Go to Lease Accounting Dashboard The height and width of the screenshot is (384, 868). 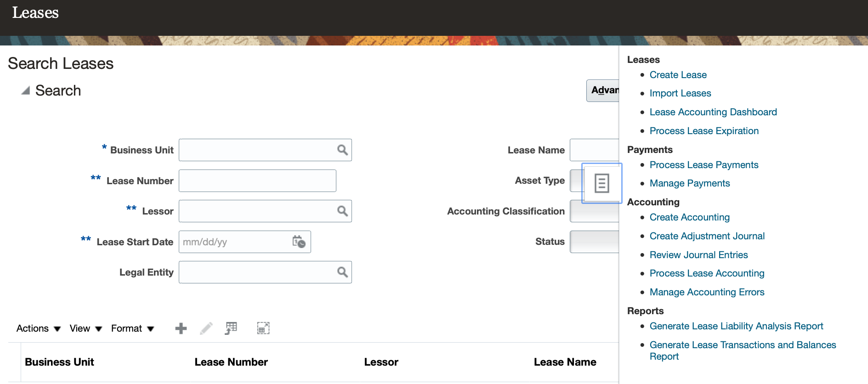coord(713,112)
